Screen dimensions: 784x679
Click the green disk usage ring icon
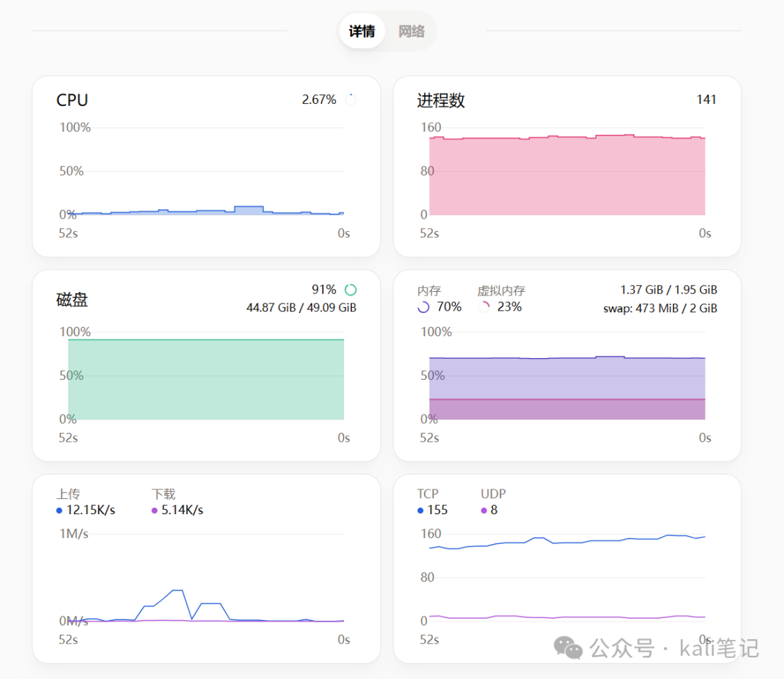pos(351,290)
